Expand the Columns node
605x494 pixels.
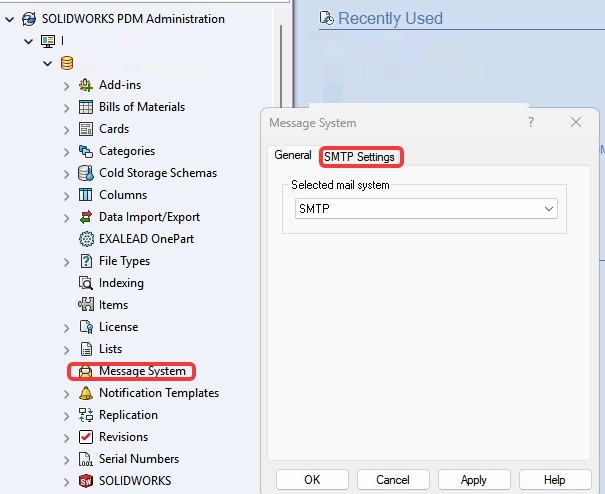pyautogui.click(x=67, y=196)
